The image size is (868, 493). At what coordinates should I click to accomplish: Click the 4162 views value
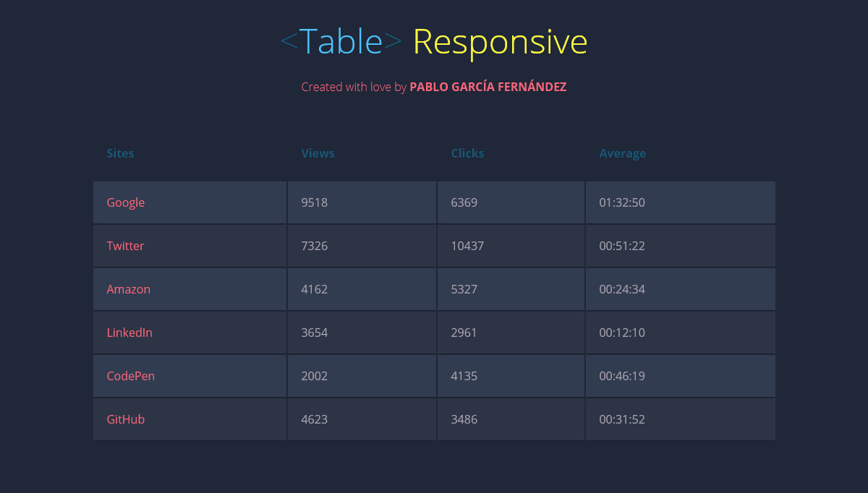pos(315,289)
